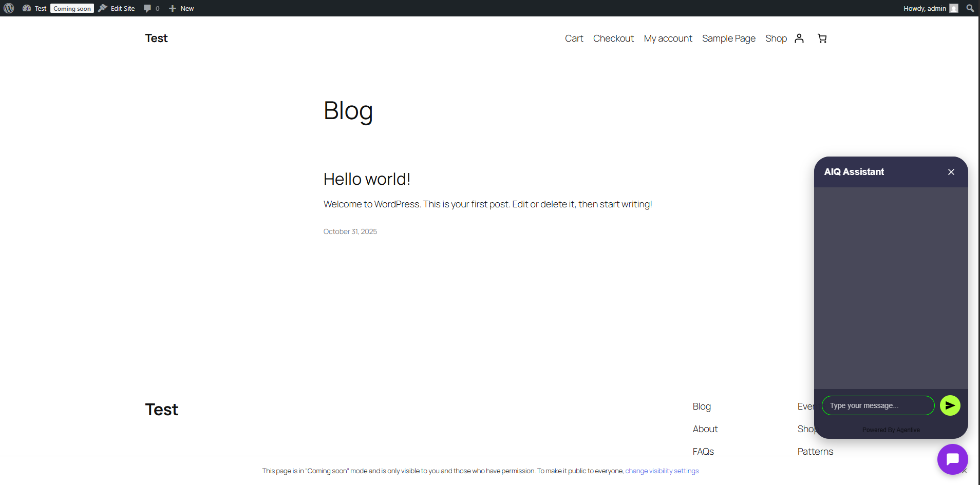Open Edit Site in the admin bar
The image size is (980, 485).
coord(117,8)
